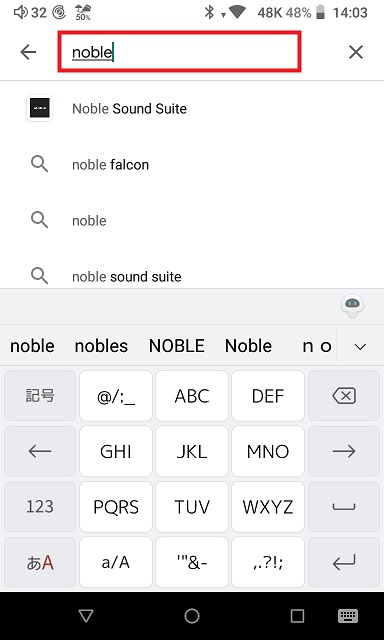Image resolution: width=384 pixels, height=640 pixels.
Task: Focus the search field containing 'noble'
Action: pos(180,52)
